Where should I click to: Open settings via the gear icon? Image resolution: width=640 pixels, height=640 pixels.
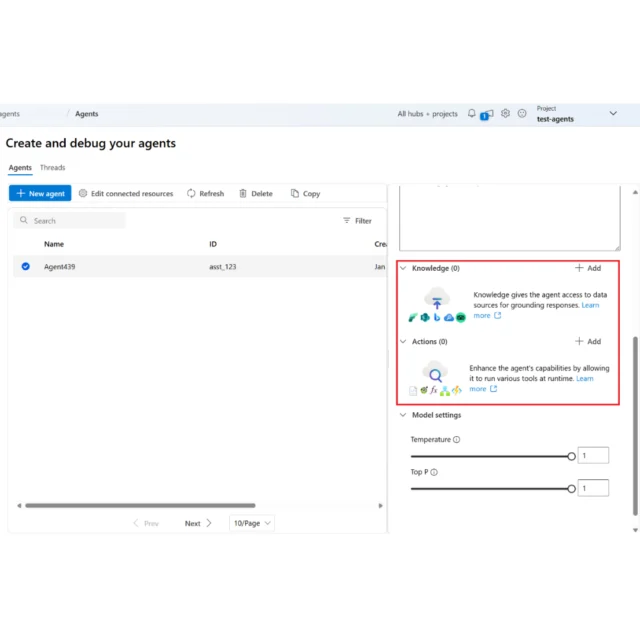click(x=506, y=114)
